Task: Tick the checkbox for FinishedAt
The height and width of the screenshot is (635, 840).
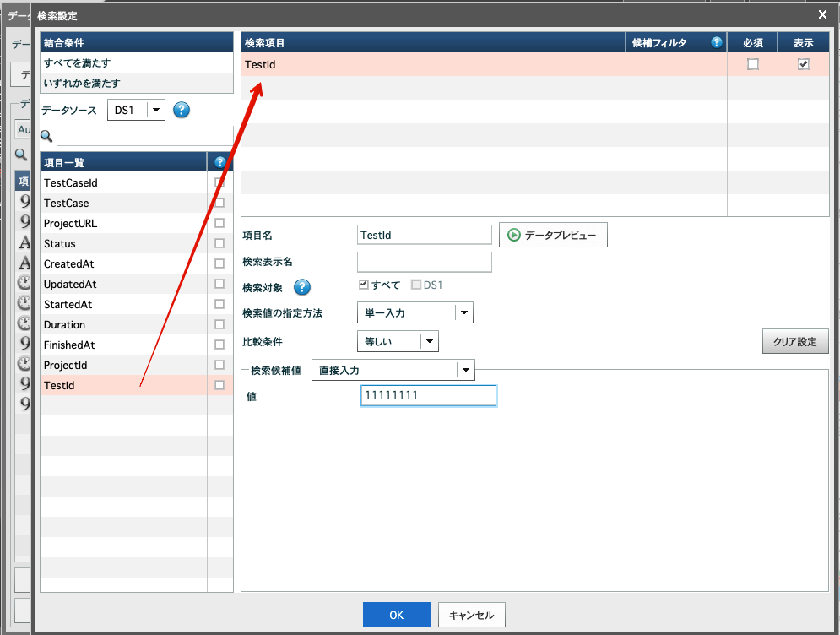Action: point(219,345)
